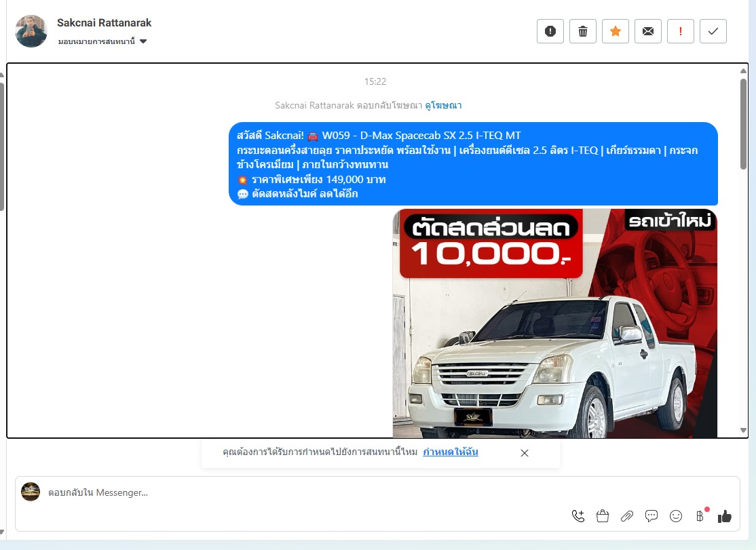
Task: Mark conversation done with checkmark
Action: point(713,31)
